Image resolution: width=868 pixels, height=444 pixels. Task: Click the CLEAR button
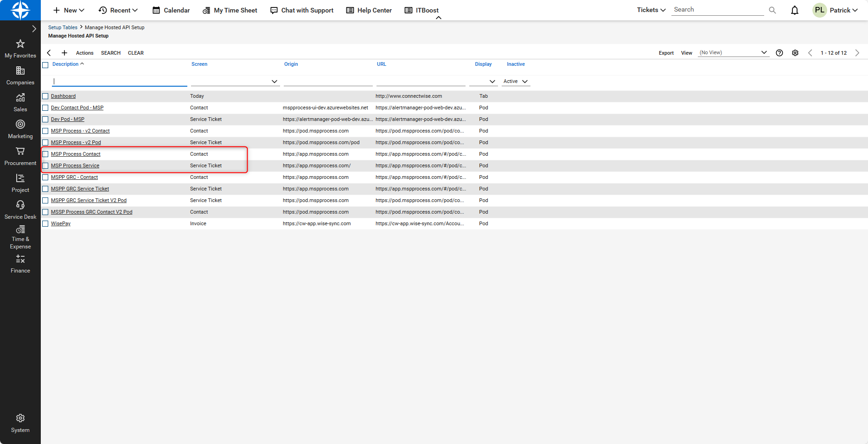pyautogui.click(x=136, y=53)
